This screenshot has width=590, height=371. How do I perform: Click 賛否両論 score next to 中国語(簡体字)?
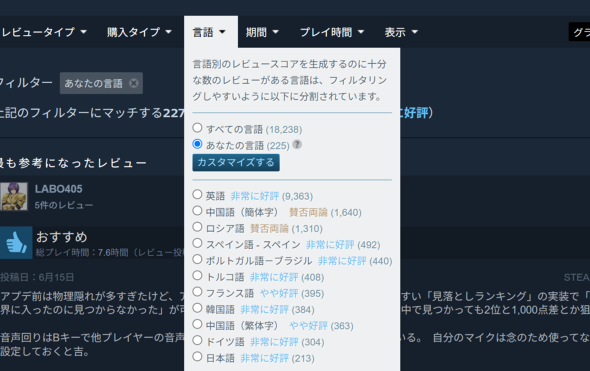coord(308,212)
